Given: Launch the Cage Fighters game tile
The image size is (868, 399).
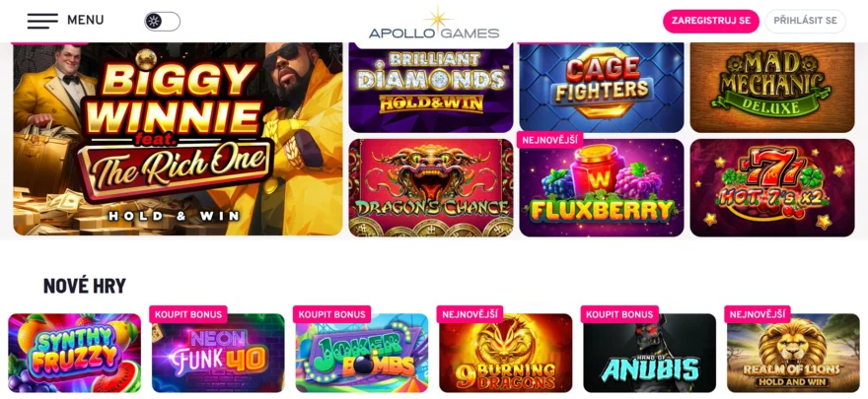Looking at the screenshot, I should tap(601, 88).
